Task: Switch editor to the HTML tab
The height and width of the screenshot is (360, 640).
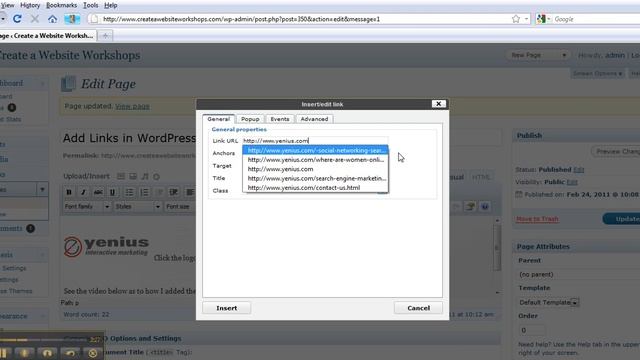Action: [481, 177]
